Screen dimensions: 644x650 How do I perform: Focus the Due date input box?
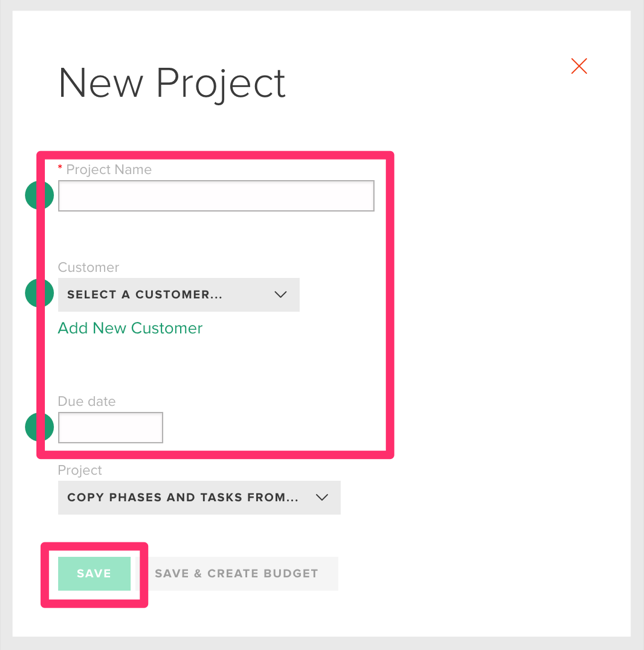(x=110, y=427)
